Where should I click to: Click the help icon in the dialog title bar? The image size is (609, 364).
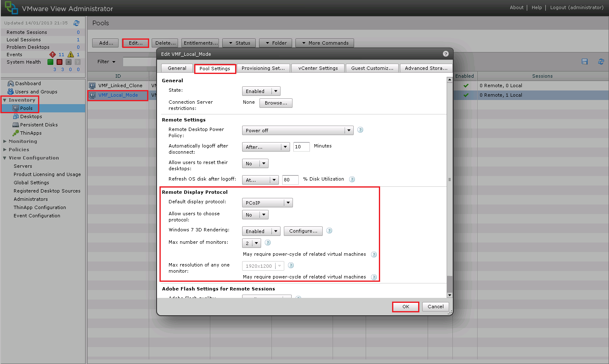coord(445,54)
